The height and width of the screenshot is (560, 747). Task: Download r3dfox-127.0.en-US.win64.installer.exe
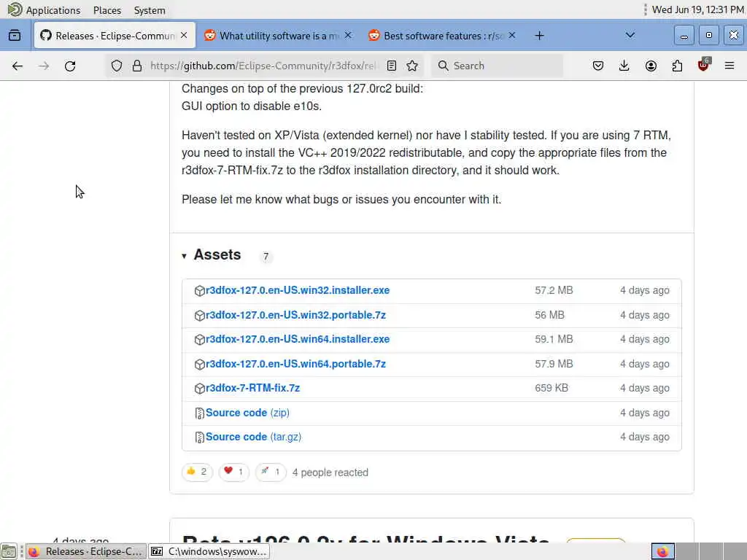pos(298,340)
